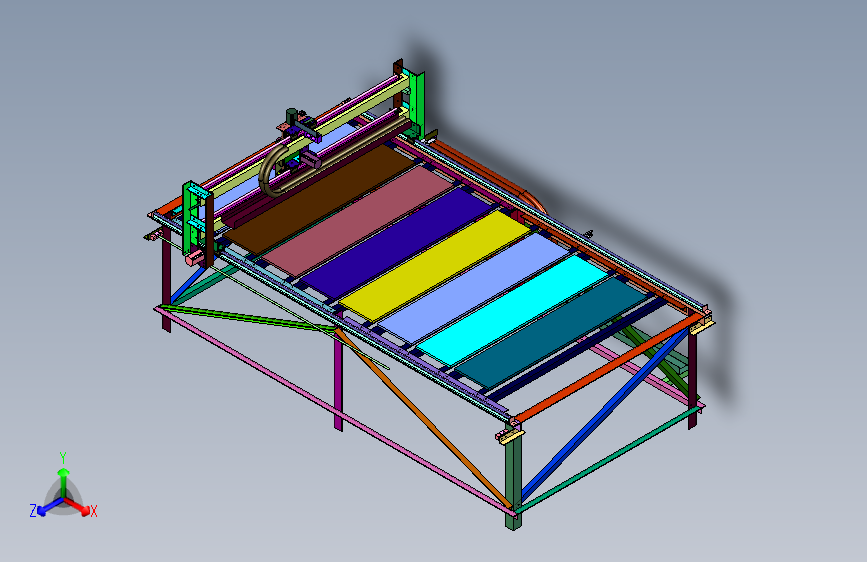Select the yellow table panel

tap(435, 265)
